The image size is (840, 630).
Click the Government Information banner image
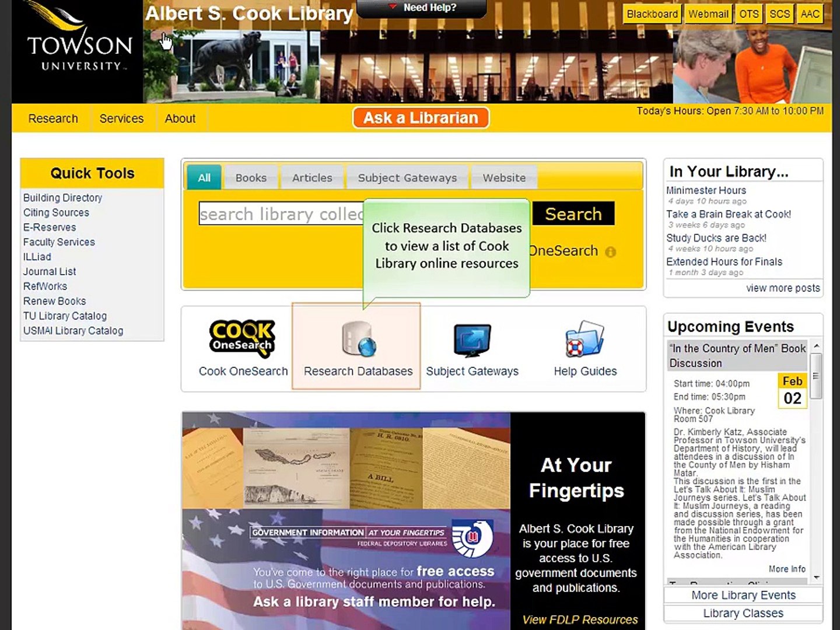click(346, 521)
